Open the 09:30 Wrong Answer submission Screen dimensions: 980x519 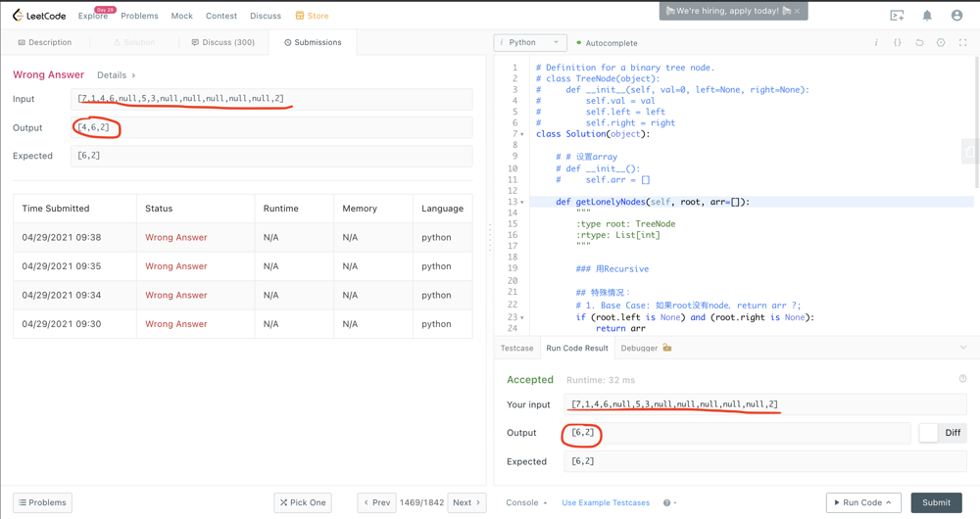175,324
